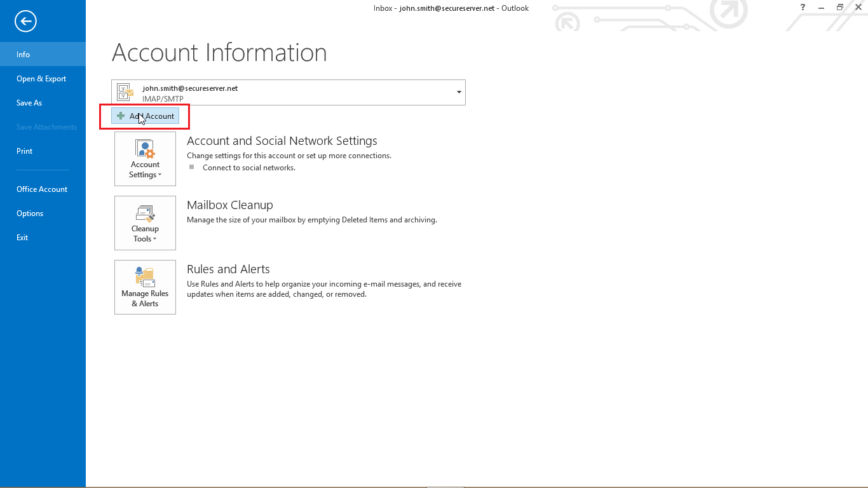Click the Manage Rules & Alerts icon
The height and width of the screenshot is (488, 868).
145,277
